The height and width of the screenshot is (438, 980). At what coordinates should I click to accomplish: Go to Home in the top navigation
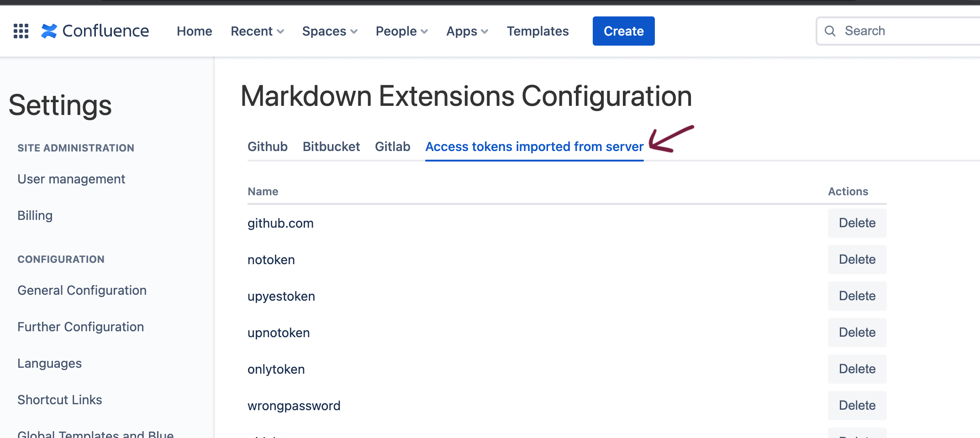point(195,31)
